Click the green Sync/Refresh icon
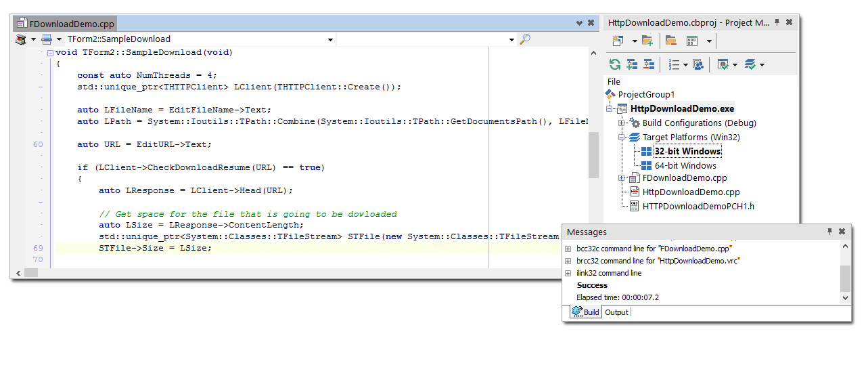 (x=615, y=64)
